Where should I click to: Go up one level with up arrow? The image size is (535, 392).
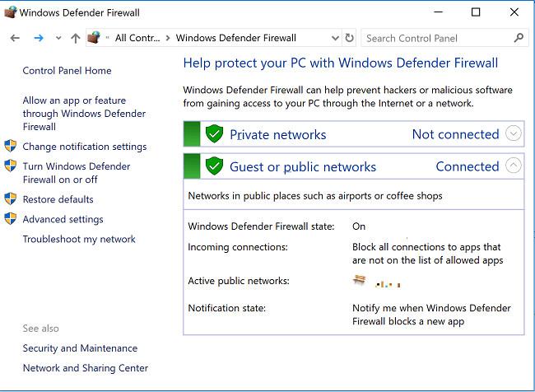tap(76, 38)
